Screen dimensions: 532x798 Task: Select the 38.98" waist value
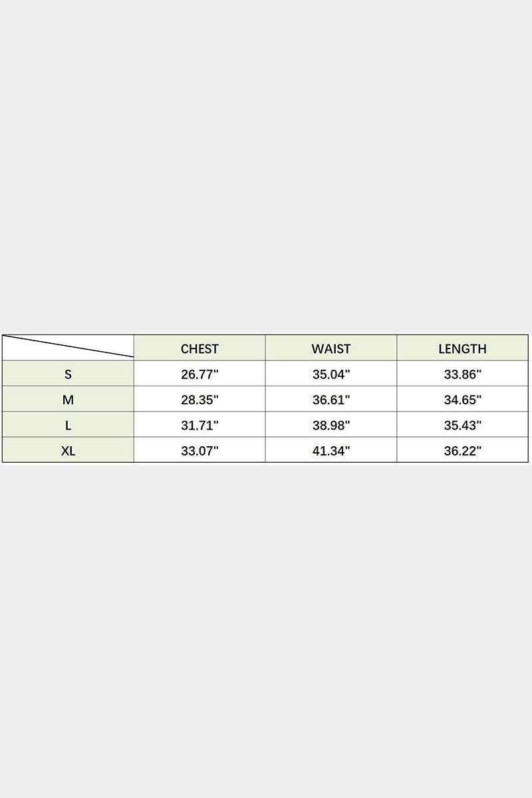tap(331, 425)
